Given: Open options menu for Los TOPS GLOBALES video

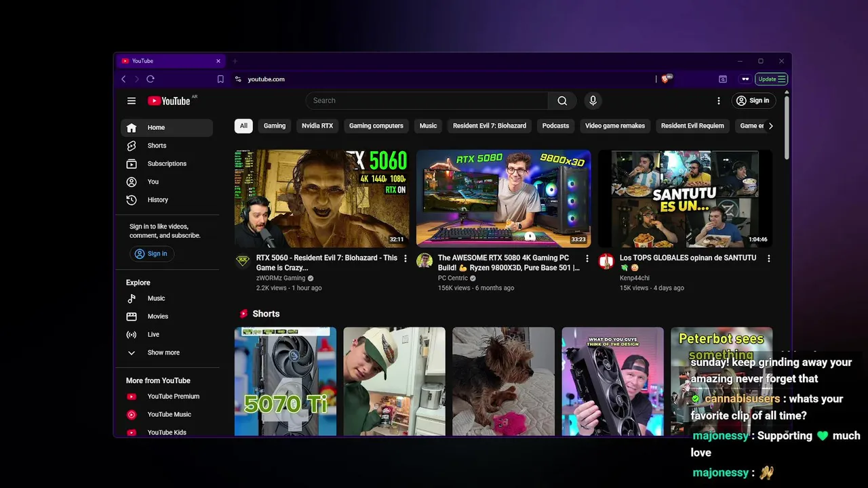Looking at the screenshot, I should (768, 258).
